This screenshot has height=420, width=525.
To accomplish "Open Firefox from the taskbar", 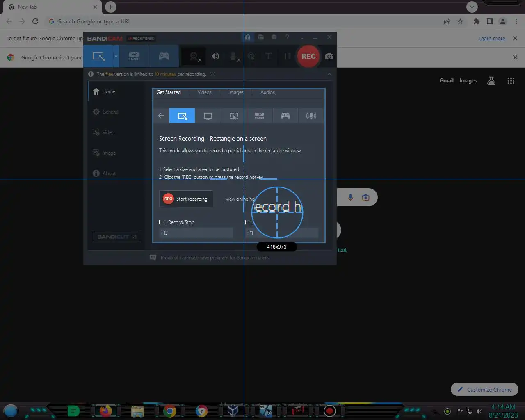I will pyautogui.click(x=106, y=411).
